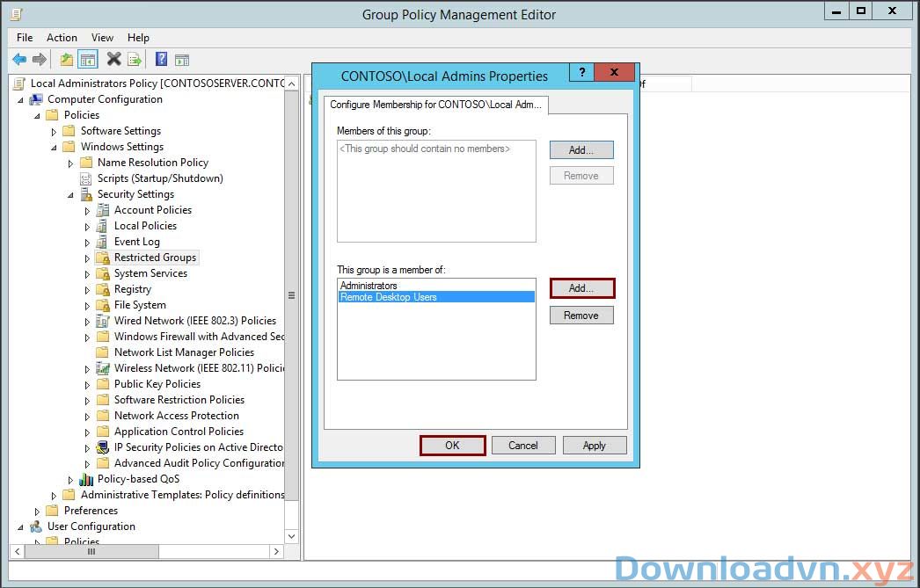Click the last toolbar icon after Help
The height and width of the screenshot is (588, 920).
point(182,59)
